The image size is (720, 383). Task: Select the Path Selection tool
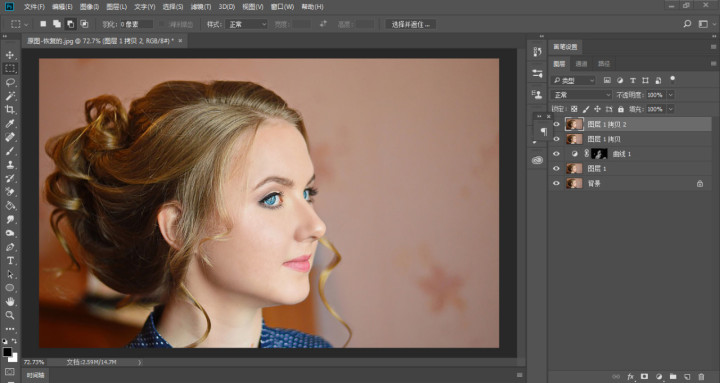click(10, 275)
